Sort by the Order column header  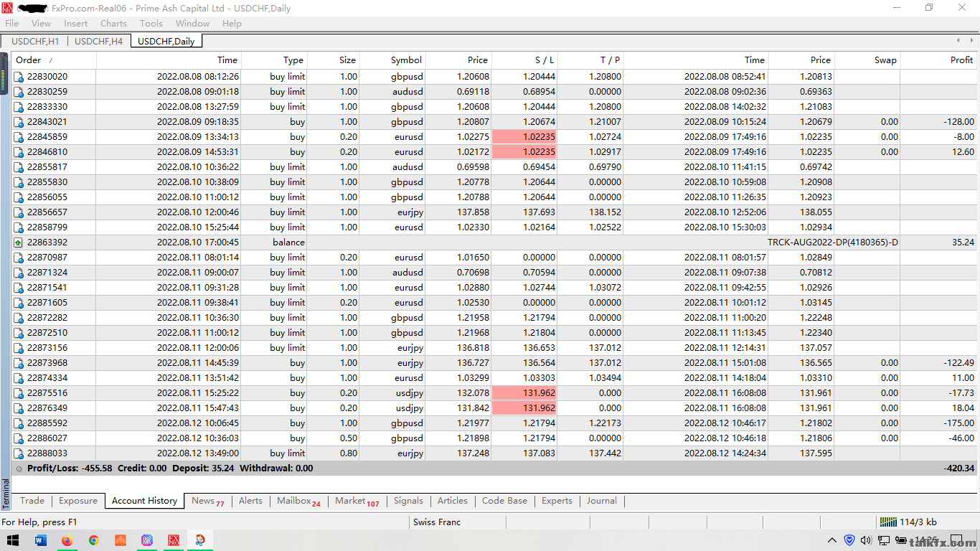(x=54, y=60)
